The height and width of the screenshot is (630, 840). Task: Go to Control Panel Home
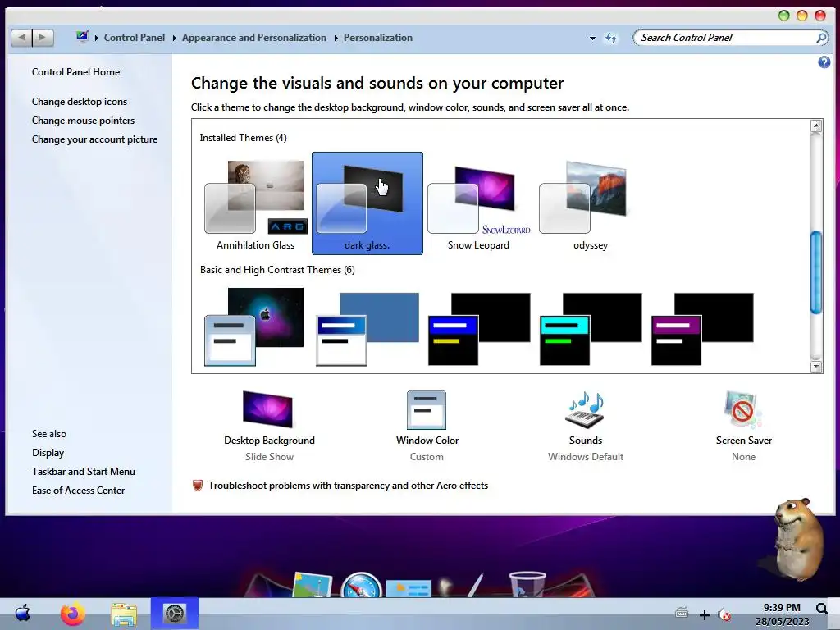point(75,72)
